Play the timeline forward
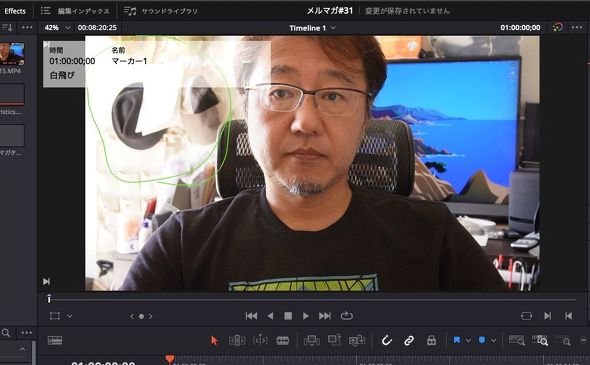 tap(306, 316)
